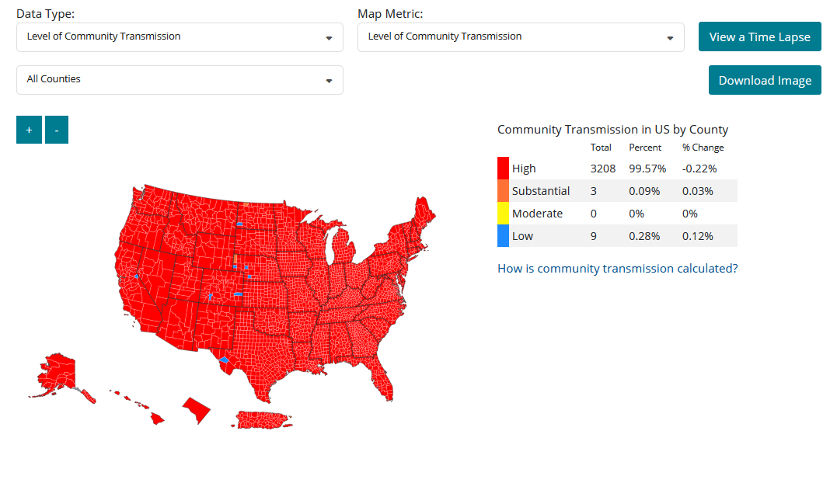This screenshot has height=504, width=830.
Task: Expand the All Counties dropdown
Action: (x=180, y=80)
